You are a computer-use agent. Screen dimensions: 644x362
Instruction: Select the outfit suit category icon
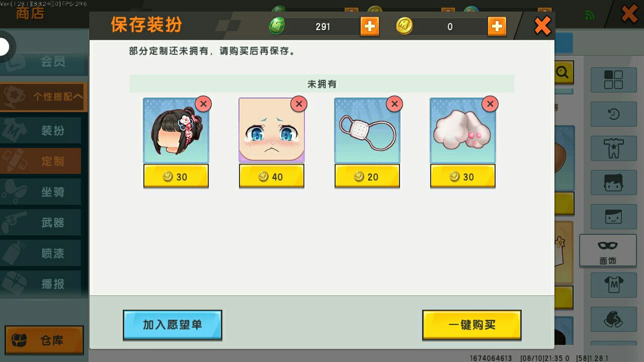[x=613, y=148]
